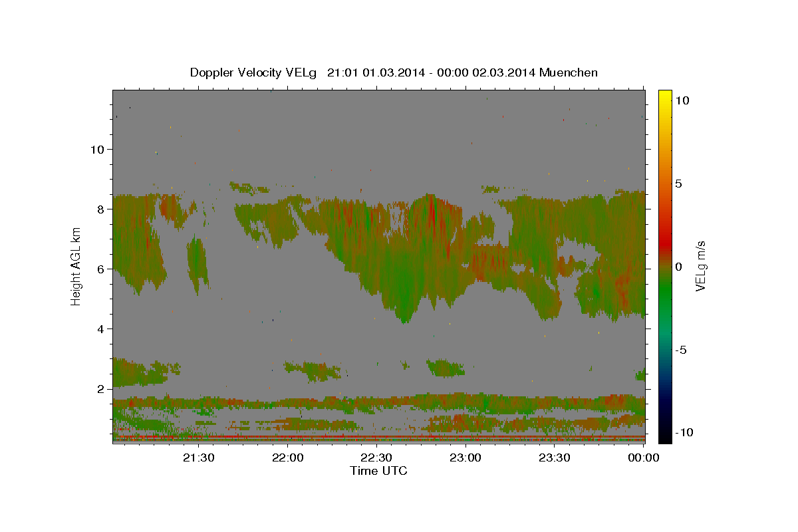Click the height tick label 10
798x532 pixels.
[96, 149]
